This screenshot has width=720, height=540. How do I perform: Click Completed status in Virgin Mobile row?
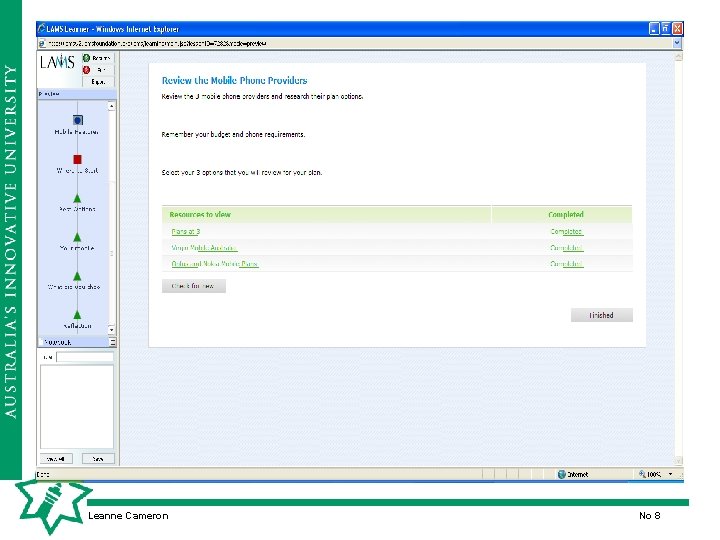pyautogui.click(x=567, y=248)
